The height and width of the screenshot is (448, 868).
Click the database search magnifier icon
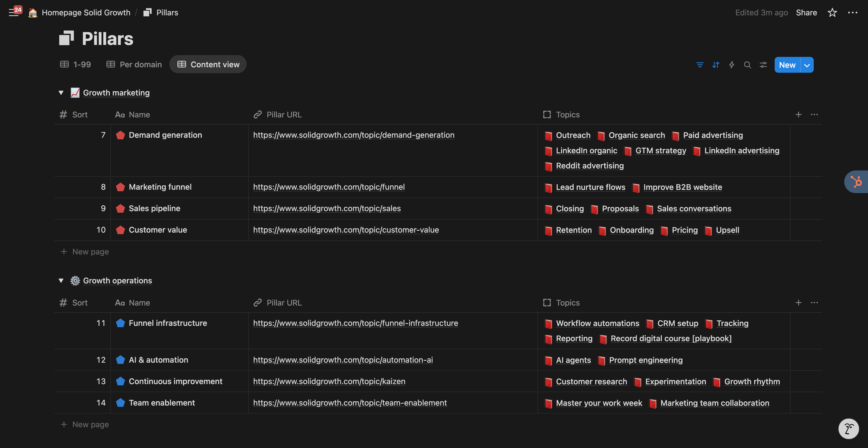[x=747, y=65]
